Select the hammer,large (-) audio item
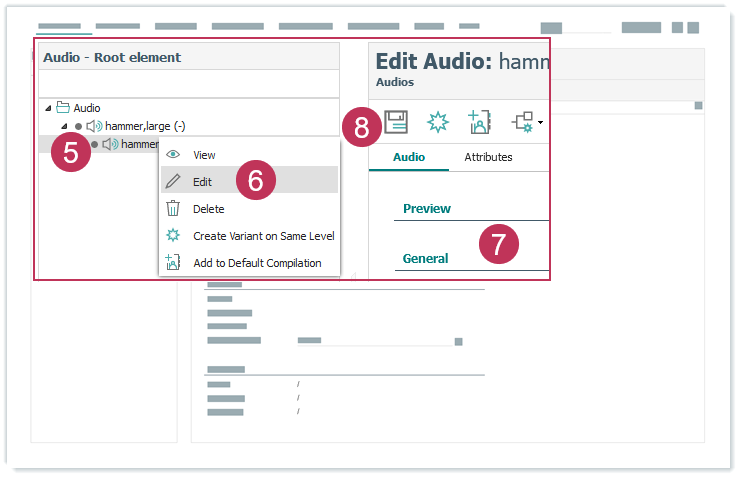740x478 pixels. [x=145, y=126]
